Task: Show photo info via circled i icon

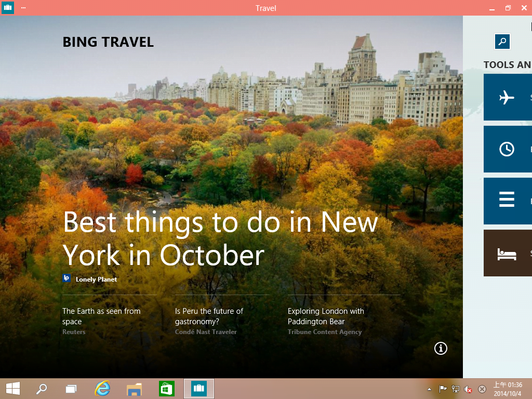Action: [x=441, y=348]
